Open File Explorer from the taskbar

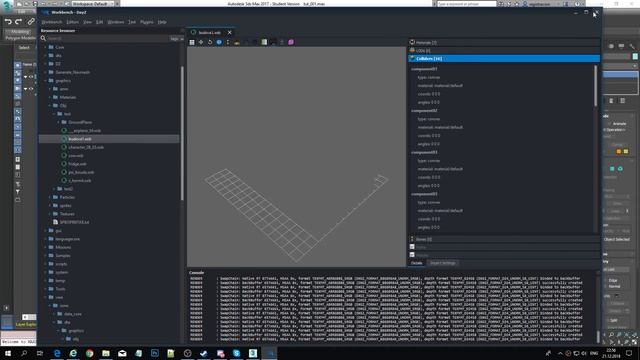106,353
